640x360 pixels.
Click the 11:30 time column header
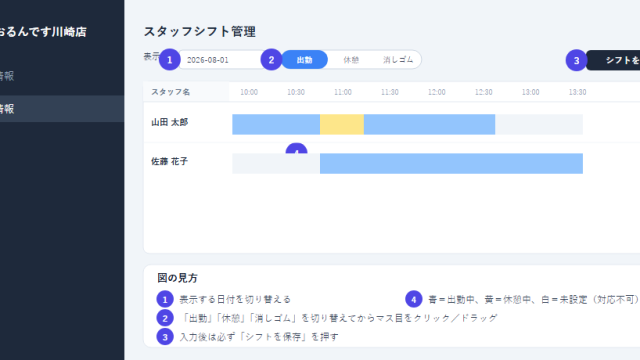(390, 92)
